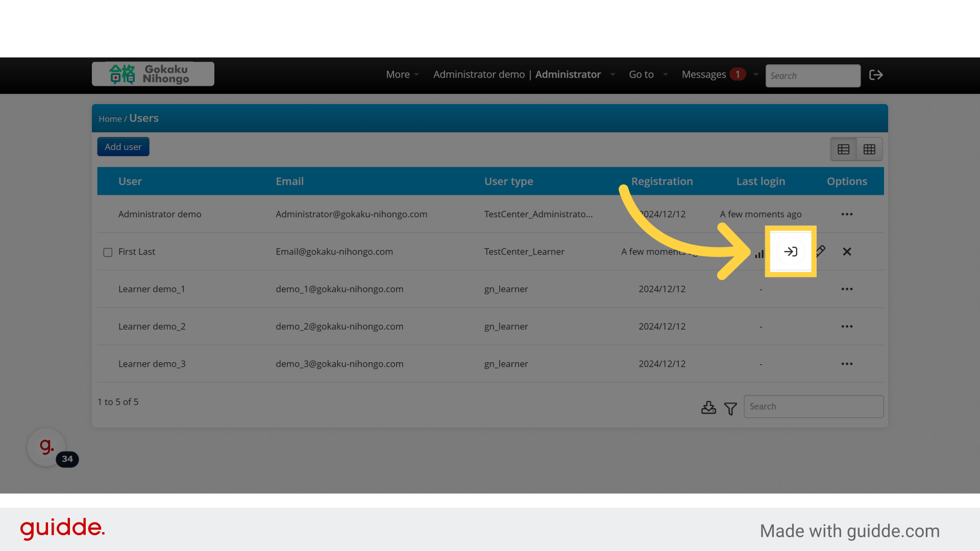Click the log in as user icon
Screen dimensions: 980x551
coord(791,252)
